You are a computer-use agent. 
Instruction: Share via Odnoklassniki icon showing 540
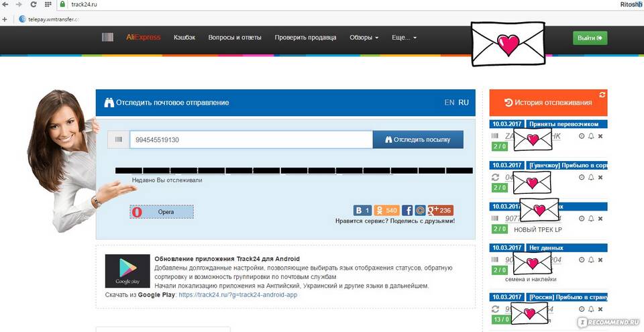(386, 211)
